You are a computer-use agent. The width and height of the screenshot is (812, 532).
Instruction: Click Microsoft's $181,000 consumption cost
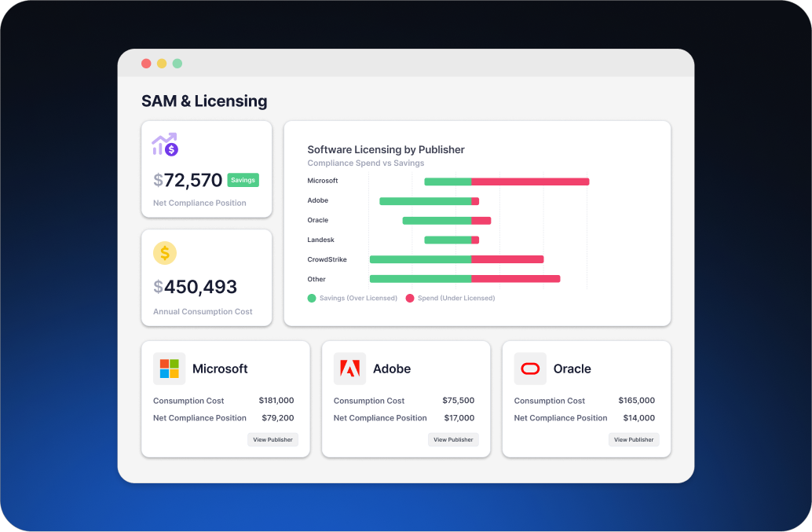(x=276, y=401)
